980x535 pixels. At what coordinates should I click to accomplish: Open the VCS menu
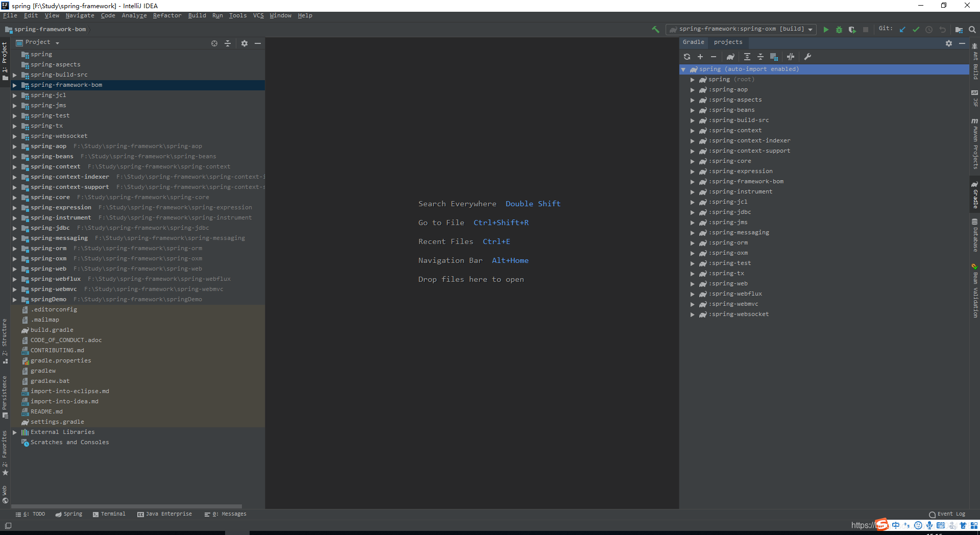(258, 16)
